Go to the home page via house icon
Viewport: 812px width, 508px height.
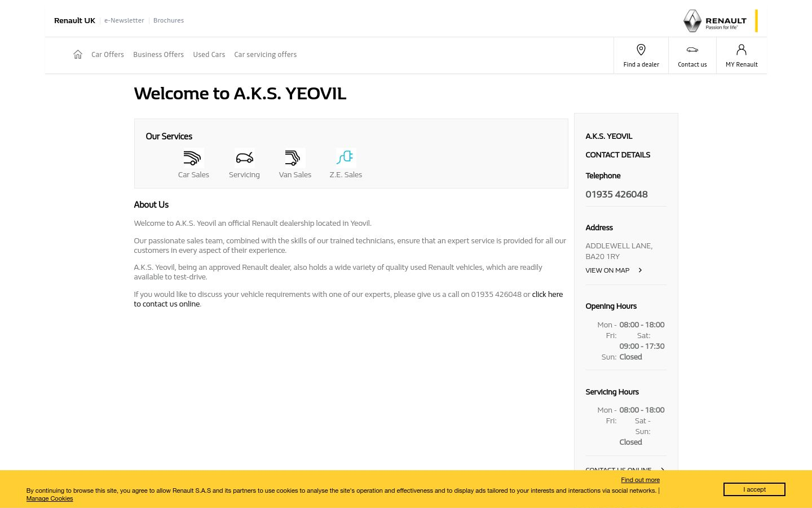click(x=78, y=54)
